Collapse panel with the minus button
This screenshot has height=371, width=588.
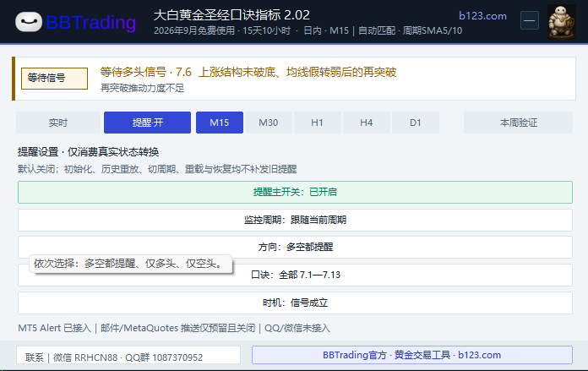coord(530,20)
